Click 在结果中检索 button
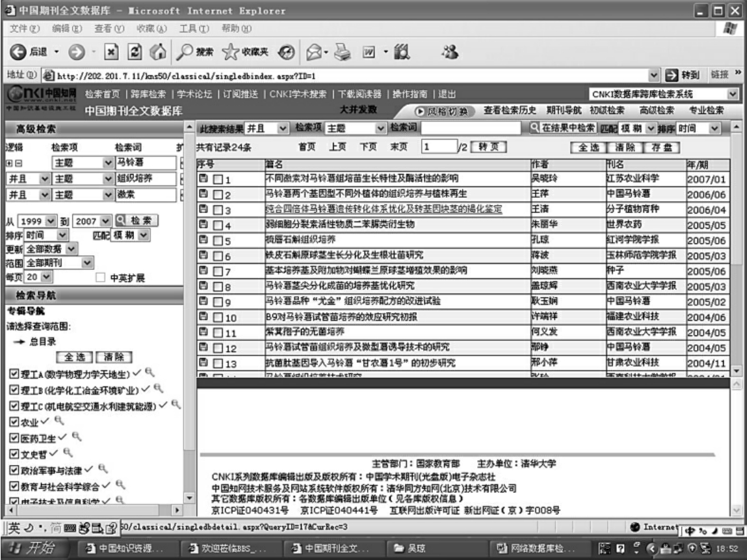747x560 pixels. 563,127
